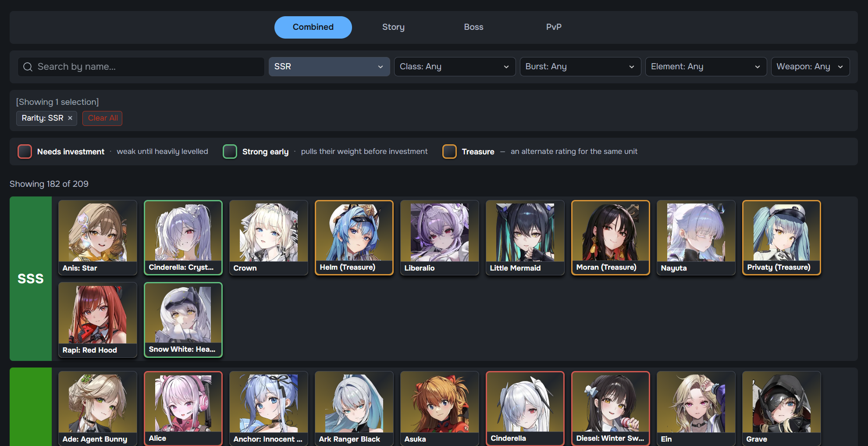Select the Ade: Agent Bunny card
Screen dimensions: 868x446
[98, 408]
